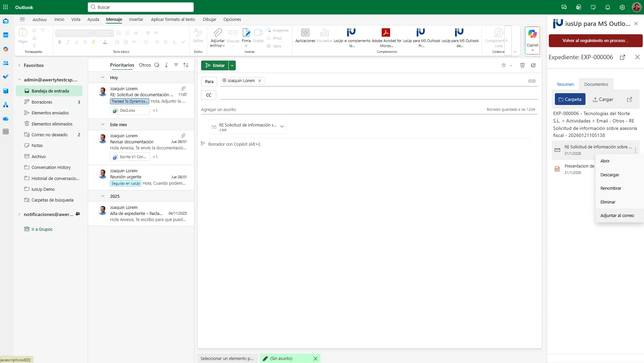Image resolution: width=644 pixels, height=363 pixels.
Task: Open Adobe Acrobat add-in icon
Action: pos(386,33)
